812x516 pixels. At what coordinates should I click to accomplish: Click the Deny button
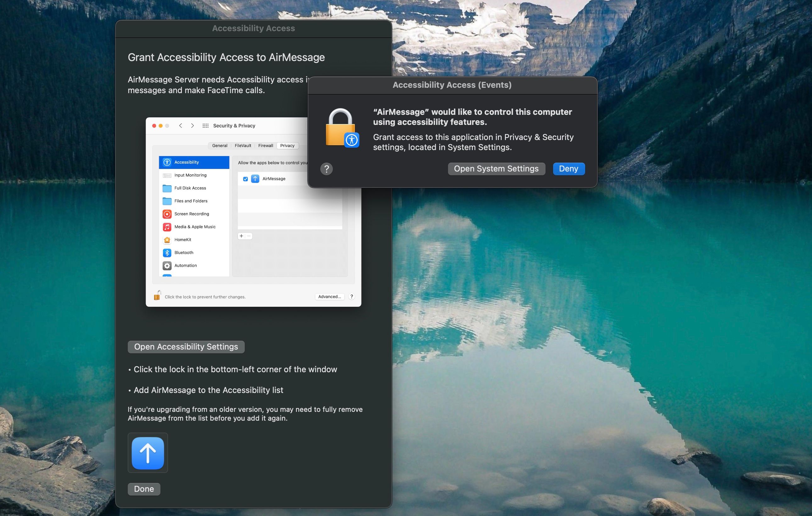tap(568, 169)
